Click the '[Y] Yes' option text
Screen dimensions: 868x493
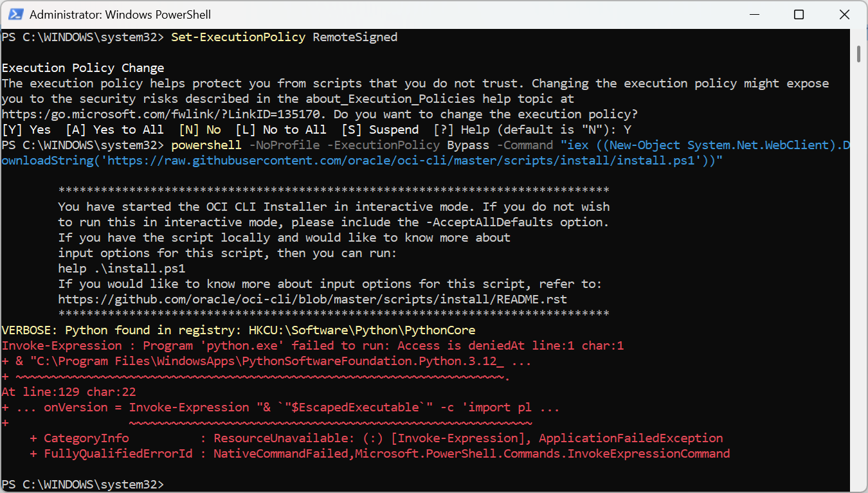click(x=26, y=130)
